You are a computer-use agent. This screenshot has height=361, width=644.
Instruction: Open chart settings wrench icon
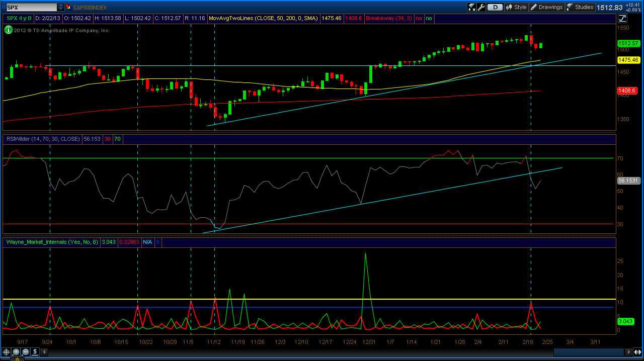pos(481,7)
